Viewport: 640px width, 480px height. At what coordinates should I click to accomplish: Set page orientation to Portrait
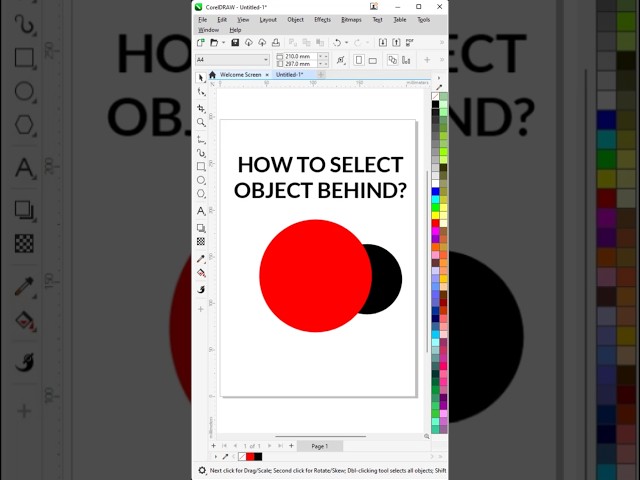(359, 60)
